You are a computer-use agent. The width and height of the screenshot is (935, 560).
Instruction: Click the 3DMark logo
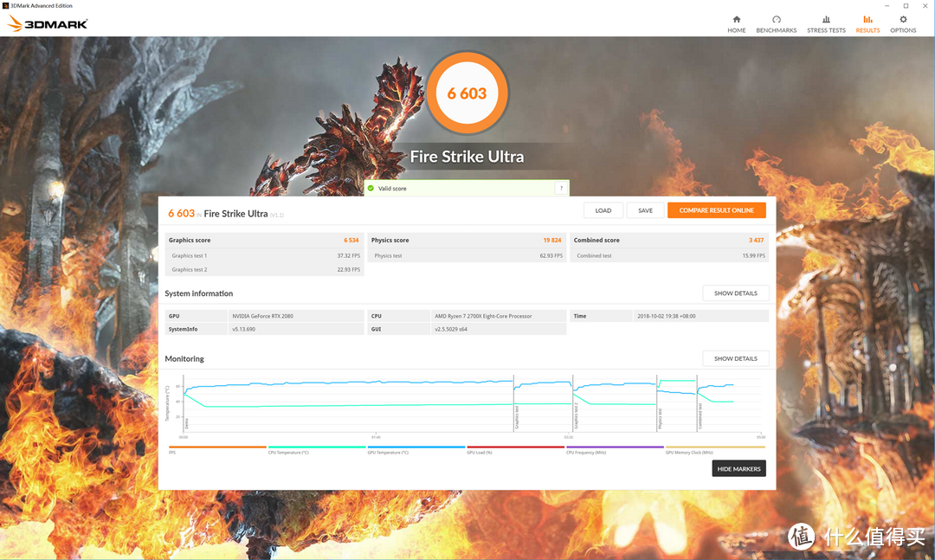[x=48, y=24]
